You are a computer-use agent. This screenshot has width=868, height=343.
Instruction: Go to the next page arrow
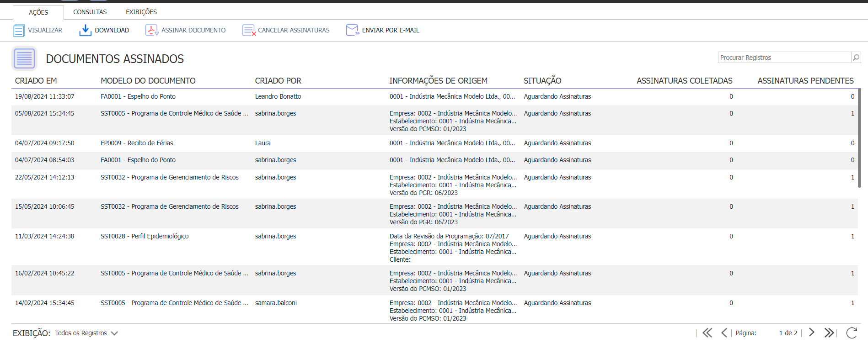pos(812,332)
